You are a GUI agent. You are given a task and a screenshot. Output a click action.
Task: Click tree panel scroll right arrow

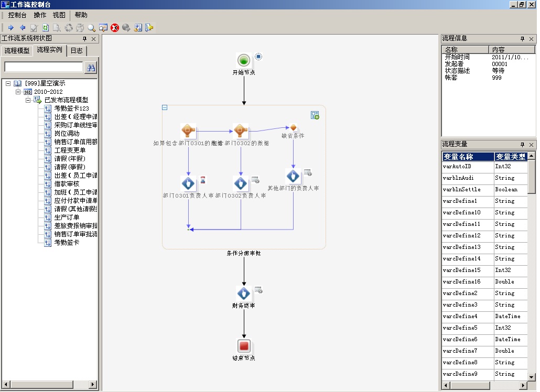click(92, 385)
